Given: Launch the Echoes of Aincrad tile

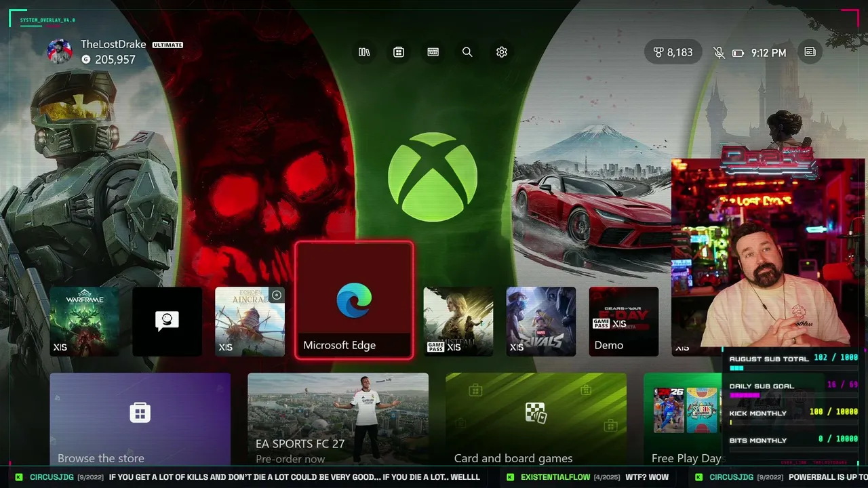Looking at the screenshot, I should (x=250, y=321).
